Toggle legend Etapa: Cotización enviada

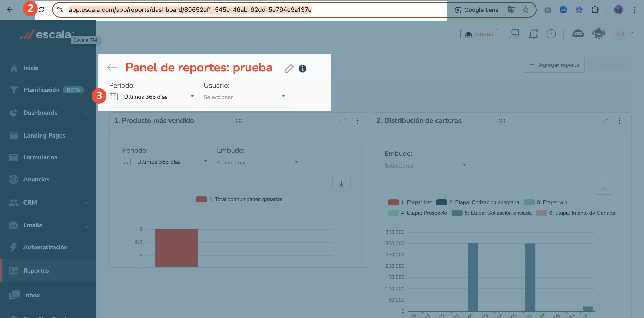click(492, 213)
